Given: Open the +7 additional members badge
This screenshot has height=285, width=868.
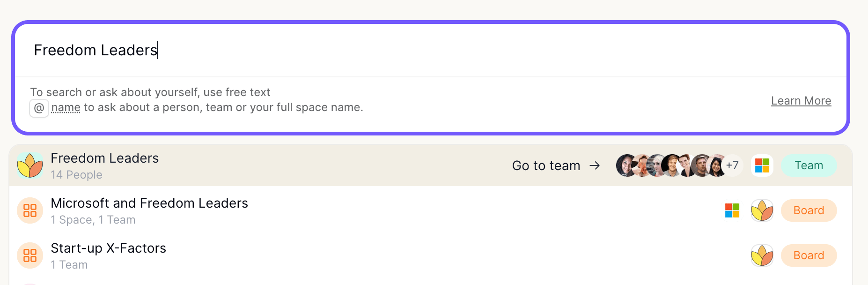Looking at the screenshot, I should coord(732,165).
